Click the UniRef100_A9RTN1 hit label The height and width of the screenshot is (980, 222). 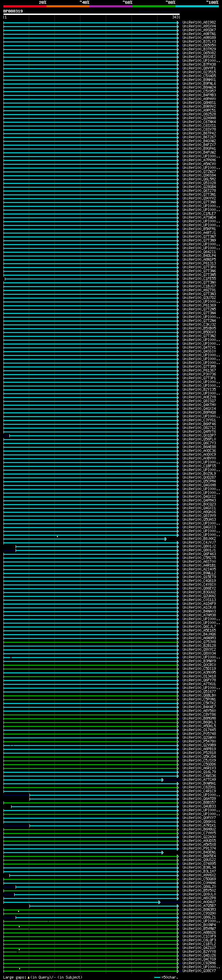199,34
